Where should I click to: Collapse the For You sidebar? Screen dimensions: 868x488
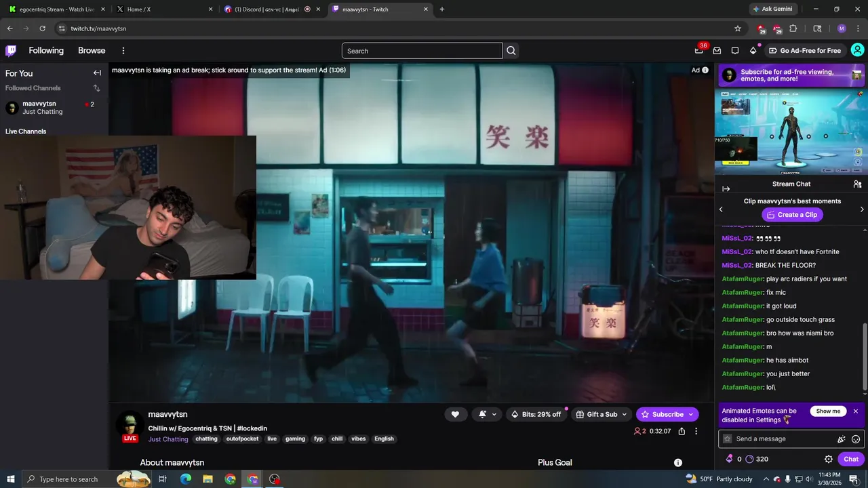(x=97, y=73)
